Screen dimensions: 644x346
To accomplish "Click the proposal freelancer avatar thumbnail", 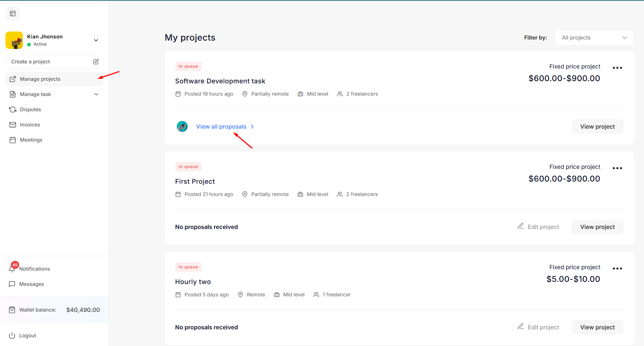I will [x=182, y=126].
